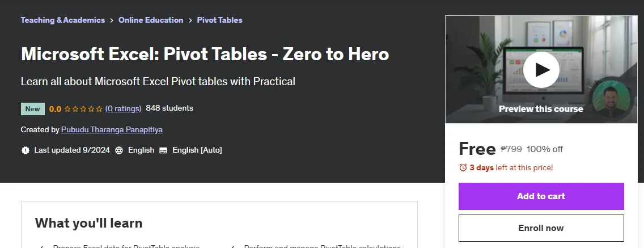Screen dimensions: 644x248
Task: Click chevron after Online Education
Action: point(190,20)
